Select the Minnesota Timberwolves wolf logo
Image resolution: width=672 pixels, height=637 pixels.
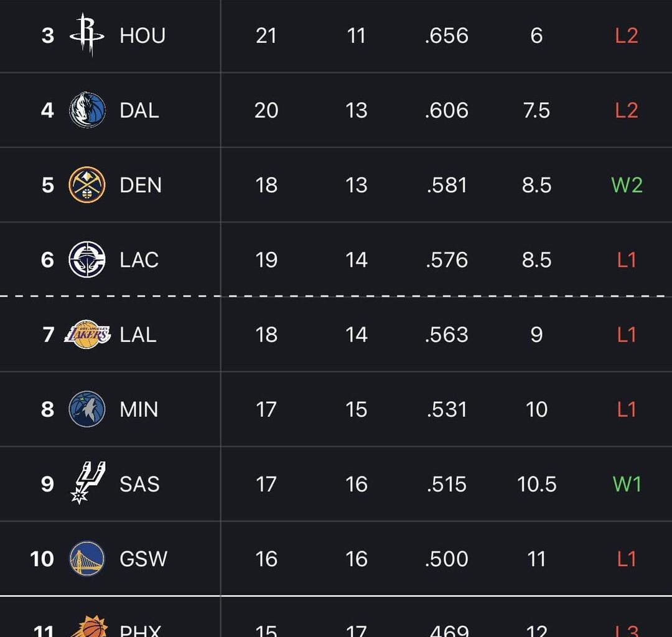point(86,409)
